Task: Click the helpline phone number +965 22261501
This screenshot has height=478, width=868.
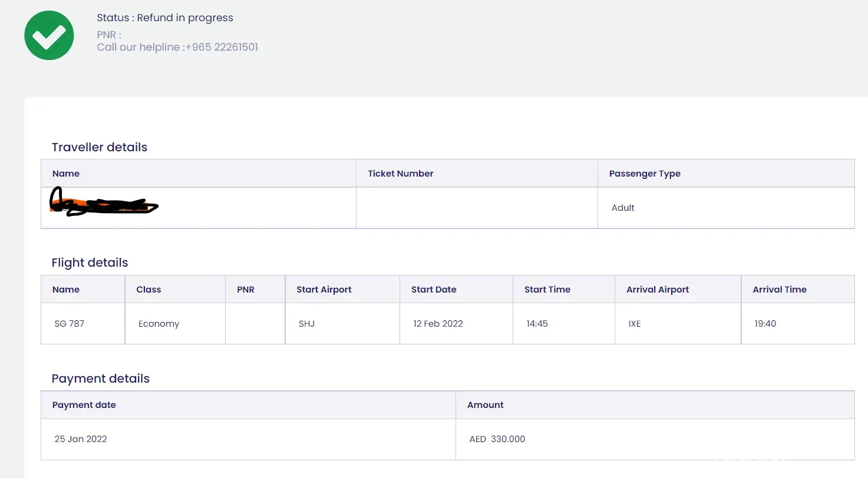Action: point(221,47)
